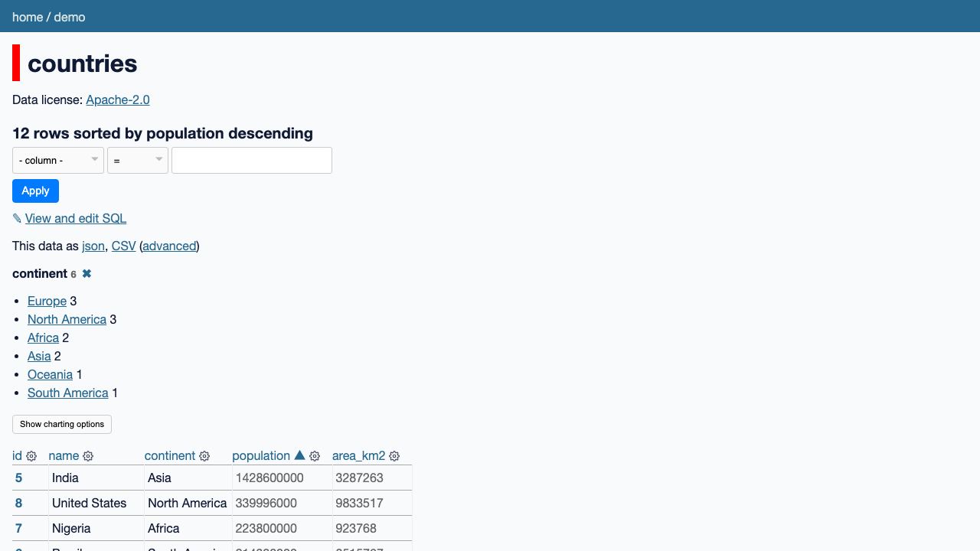
Task: Remove the continent facet with the X
Action: pyautogui.click(x=87, y=273)
